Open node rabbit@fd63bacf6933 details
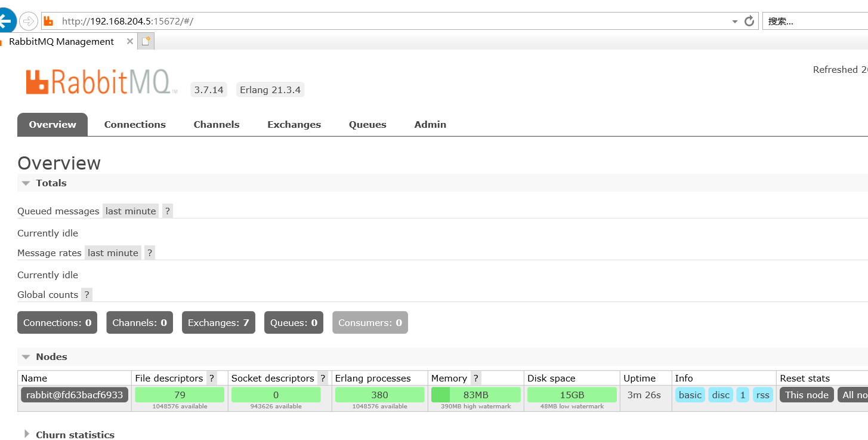This screenshot has width=868, height=440. (75, 395)
